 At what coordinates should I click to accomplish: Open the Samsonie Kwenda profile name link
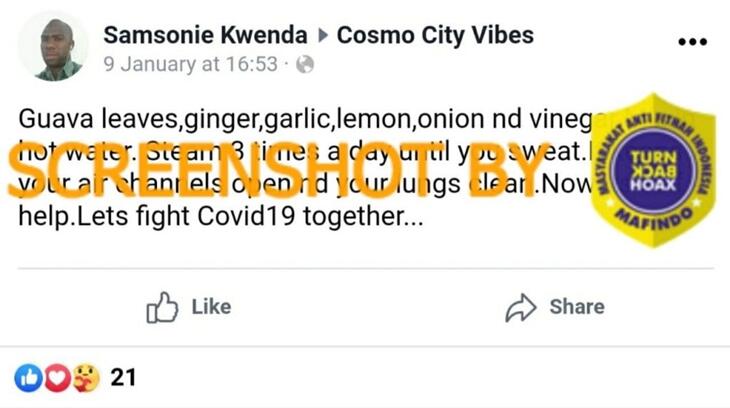[x=205, y=35]
